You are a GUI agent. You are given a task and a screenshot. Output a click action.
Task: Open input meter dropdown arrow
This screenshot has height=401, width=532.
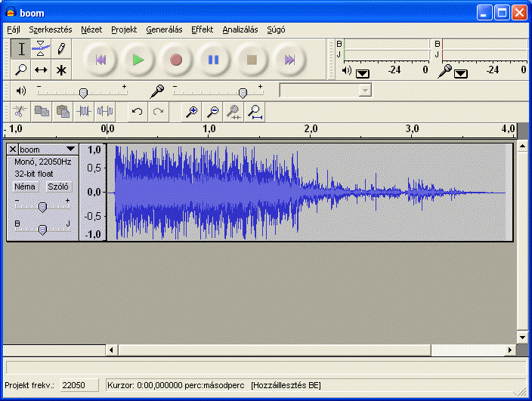point(461,73)
